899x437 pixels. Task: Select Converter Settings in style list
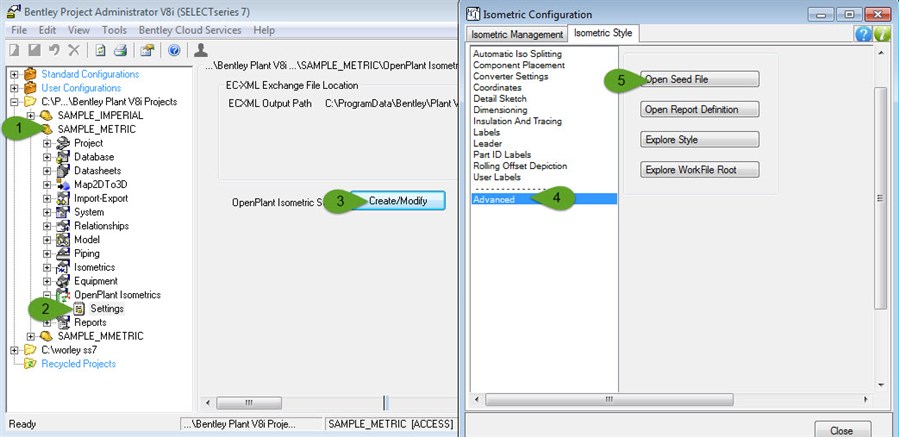click(x=510, y=76)
